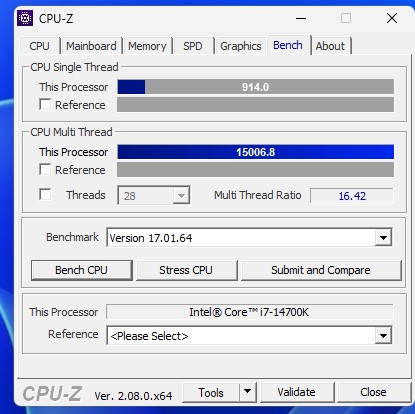The width and height of the screenshot is (415, 414).
Task: Start the Bench CPU button
Action: pyautogui.click(x=81, y=270)
